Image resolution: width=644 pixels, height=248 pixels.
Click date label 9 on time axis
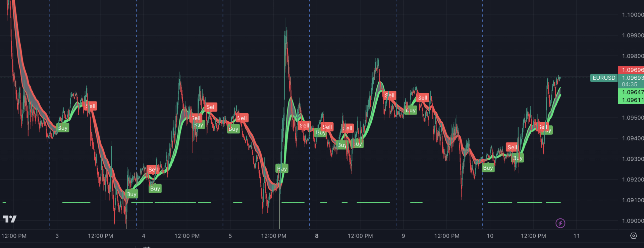(x=403, y=236)
